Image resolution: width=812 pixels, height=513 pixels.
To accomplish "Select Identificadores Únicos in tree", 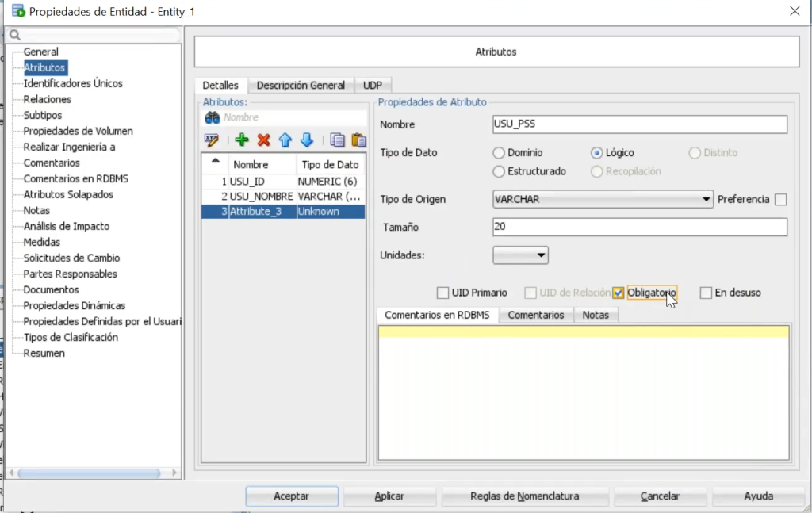I will (x=73, y=83).
